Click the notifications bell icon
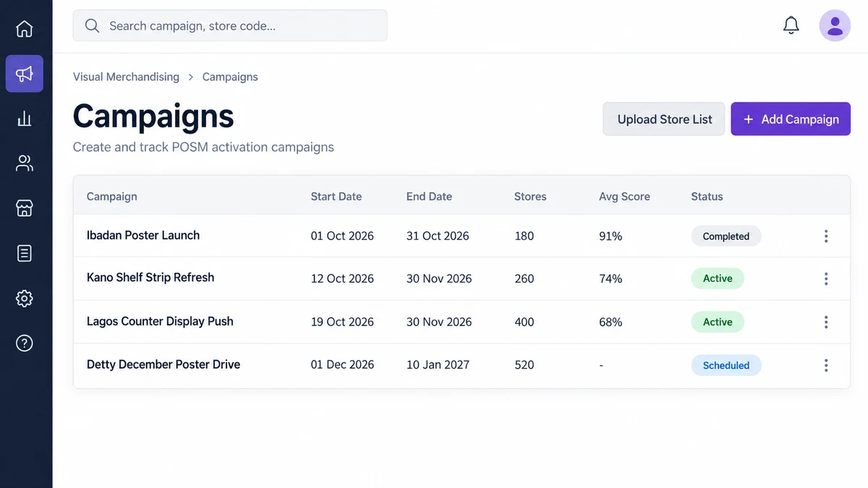868x488 pixels. coord(791,26)
